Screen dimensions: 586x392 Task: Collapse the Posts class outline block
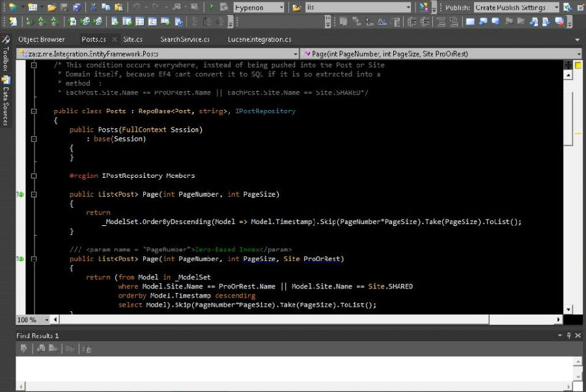pos(34,111)
